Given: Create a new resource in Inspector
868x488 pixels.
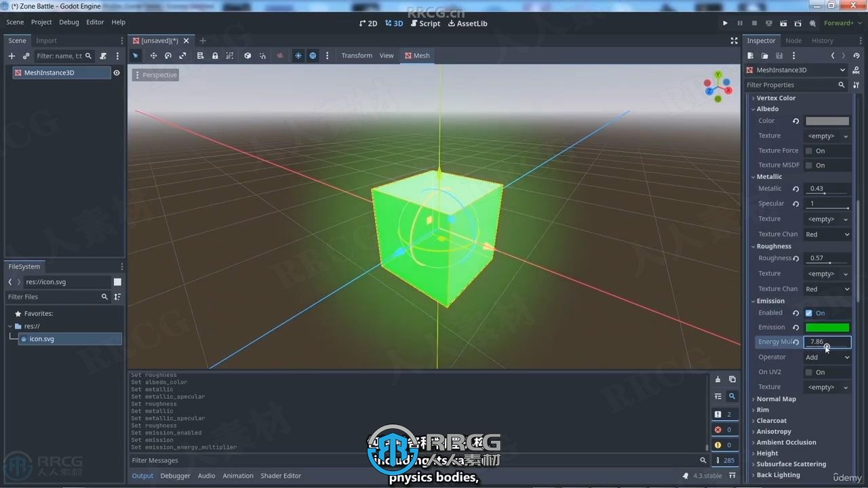Looking at the screenshot, I should click(751, 56).
